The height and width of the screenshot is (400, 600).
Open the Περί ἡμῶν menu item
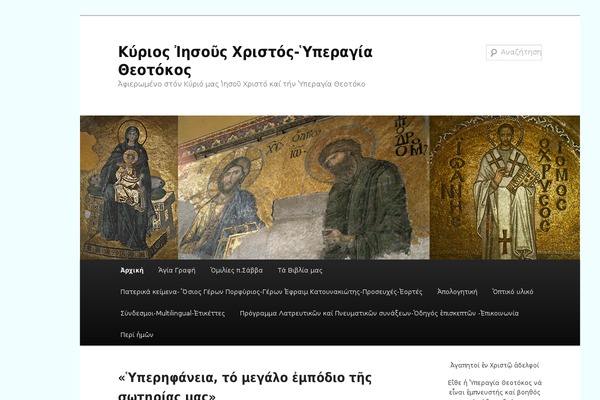coord(137,335)
